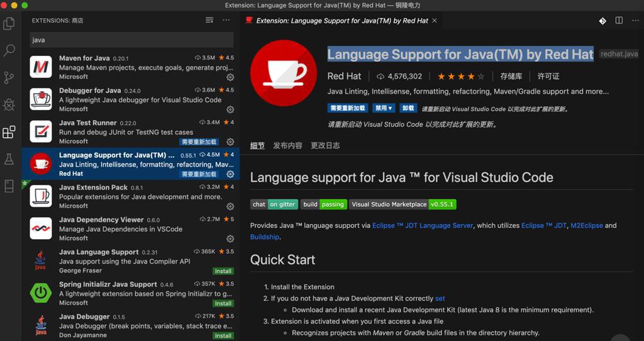
Task: Open the Eclipse JDT Language Server link
Action: click(423, 225)
